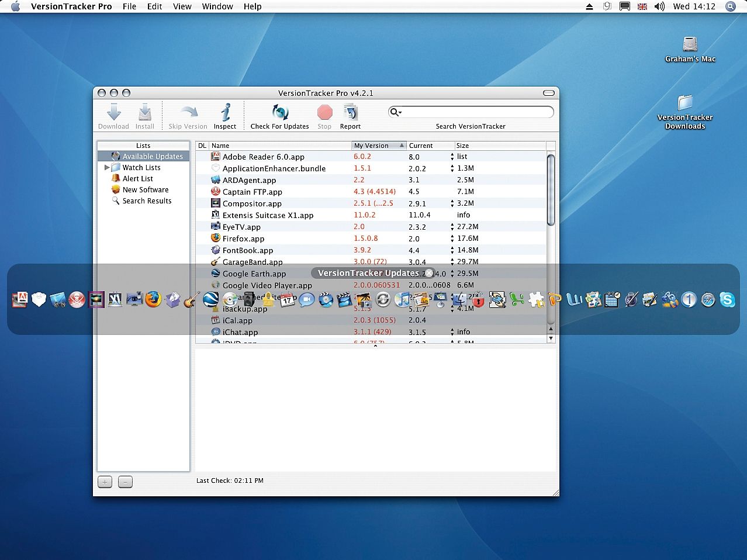The image size is (747, 560).
Task: Select the Google Earth globe icon in overlay
Action: (x=210, y=300)
